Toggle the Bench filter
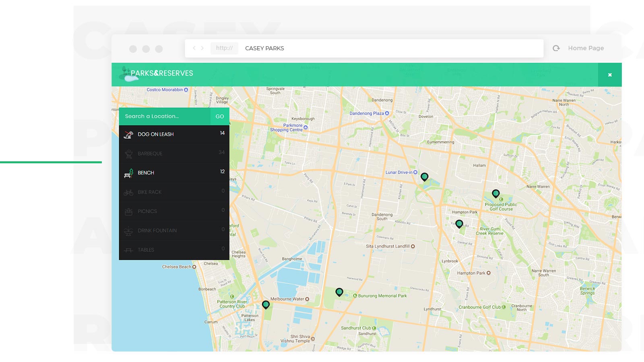 [174, 173]
